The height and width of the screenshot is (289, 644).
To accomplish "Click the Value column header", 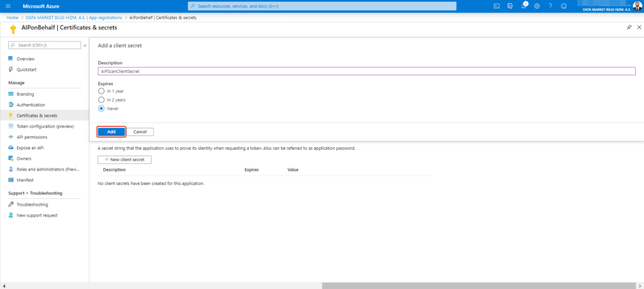I will pyautogui.click(x=293, y=170).
